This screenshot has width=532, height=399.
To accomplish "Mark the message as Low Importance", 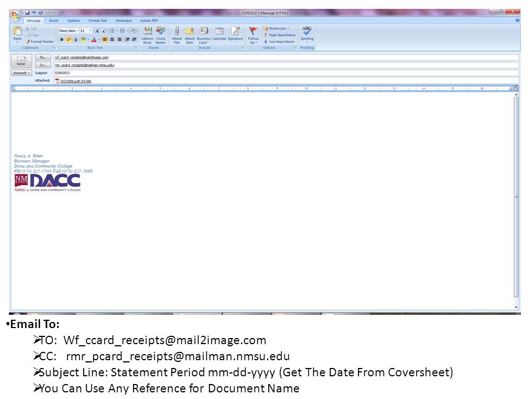I will pos(279,42).
